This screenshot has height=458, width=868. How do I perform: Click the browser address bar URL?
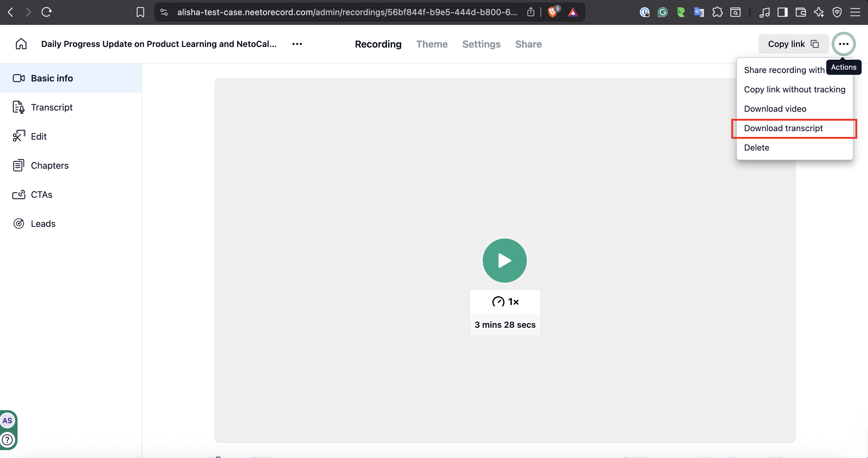(347, 12)
